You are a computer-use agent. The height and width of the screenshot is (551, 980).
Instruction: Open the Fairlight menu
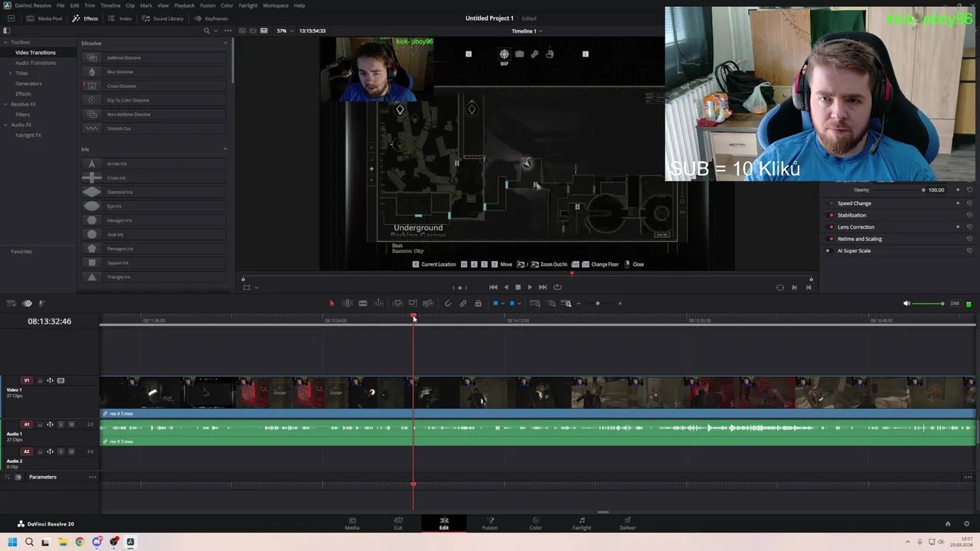(248, 5)
